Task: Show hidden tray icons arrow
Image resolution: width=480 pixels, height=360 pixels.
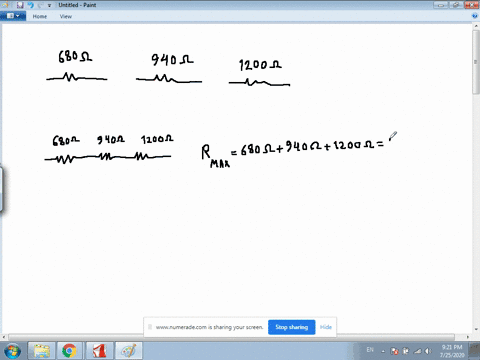Action: coord(383,351)
